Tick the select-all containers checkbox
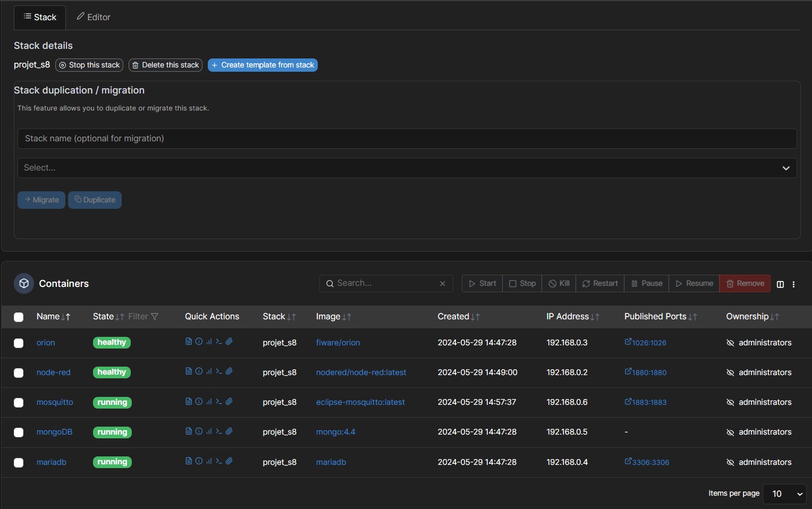The width and height of the screenshot is (812, 509). pos(19,317)
